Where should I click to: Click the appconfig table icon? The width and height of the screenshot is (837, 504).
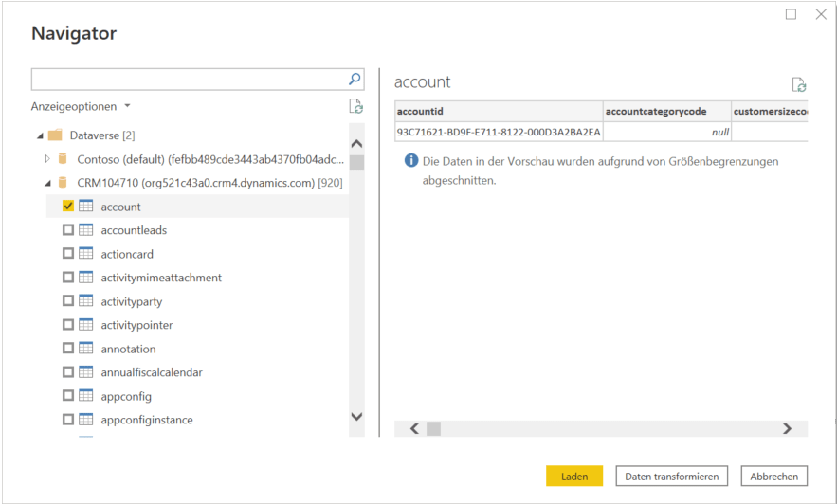click(x=86, y=396)
